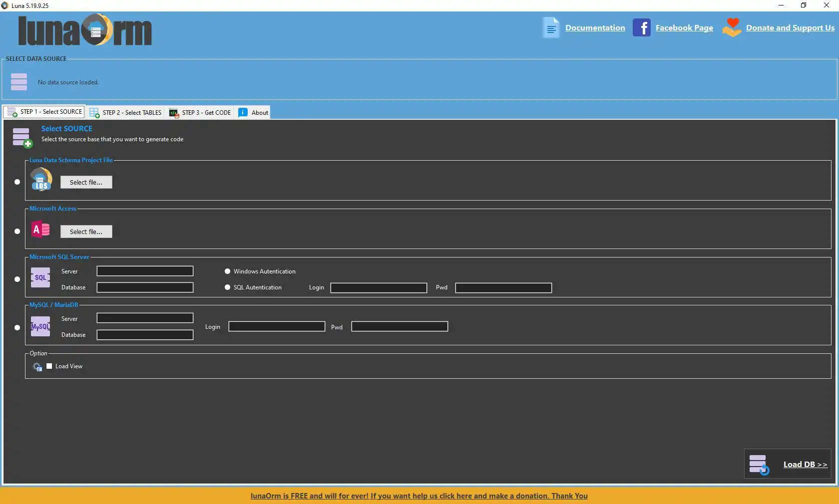Focus the SQL Server Pwd field

[x=503, y=288]
